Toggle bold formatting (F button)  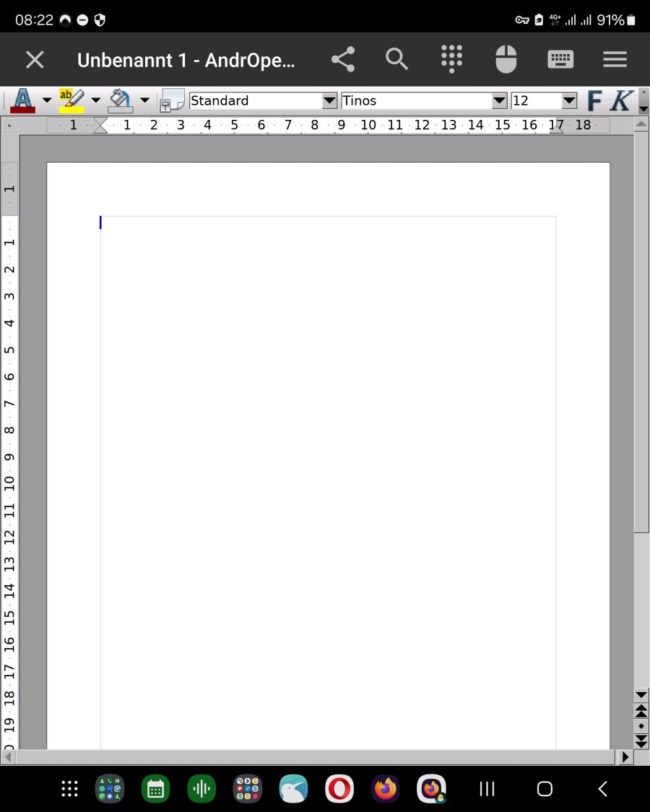594,101
